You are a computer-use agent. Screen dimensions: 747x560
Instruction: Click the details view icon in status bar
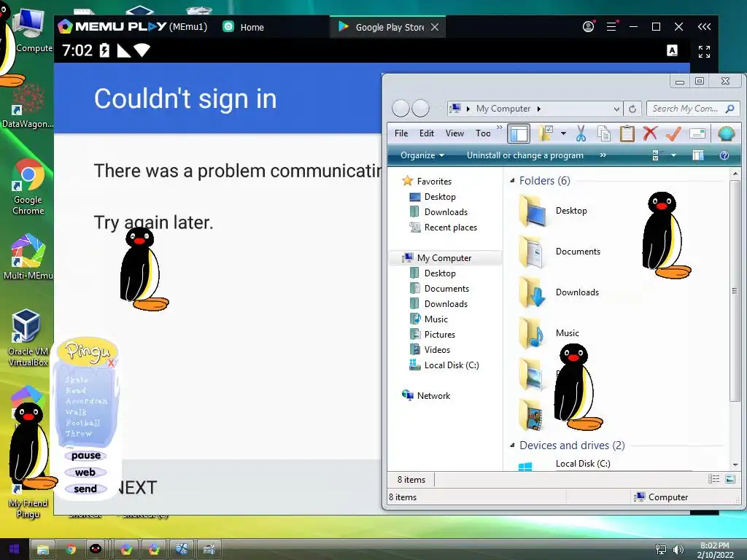coord(713,479)
